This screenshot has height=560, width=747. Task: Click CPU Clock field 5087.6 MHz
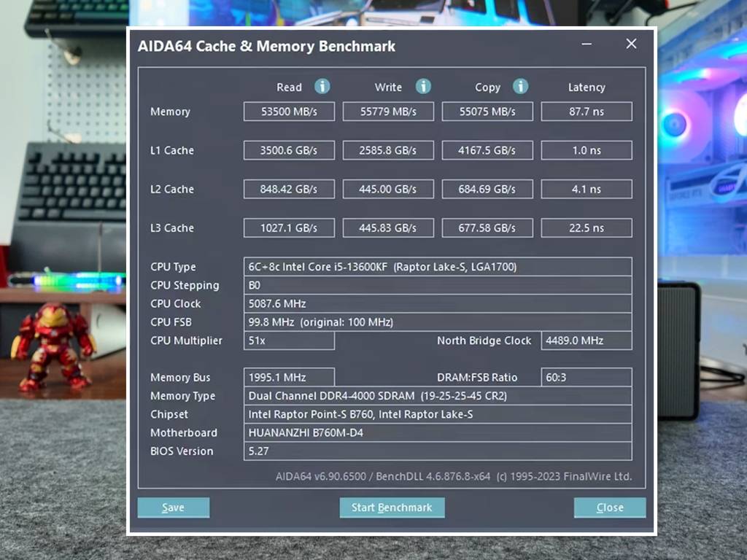[438, 304]
